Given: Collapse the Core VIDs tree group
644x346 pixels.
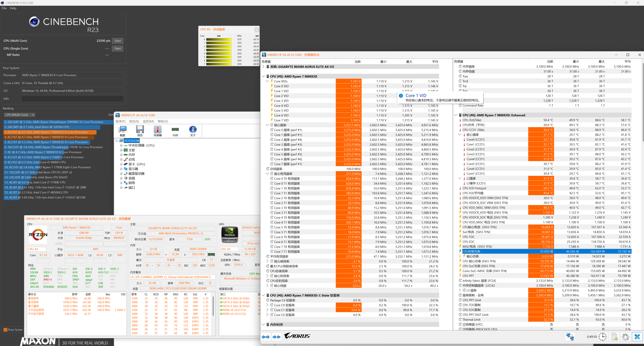Looking at the screenshot, I should (267, 81).
